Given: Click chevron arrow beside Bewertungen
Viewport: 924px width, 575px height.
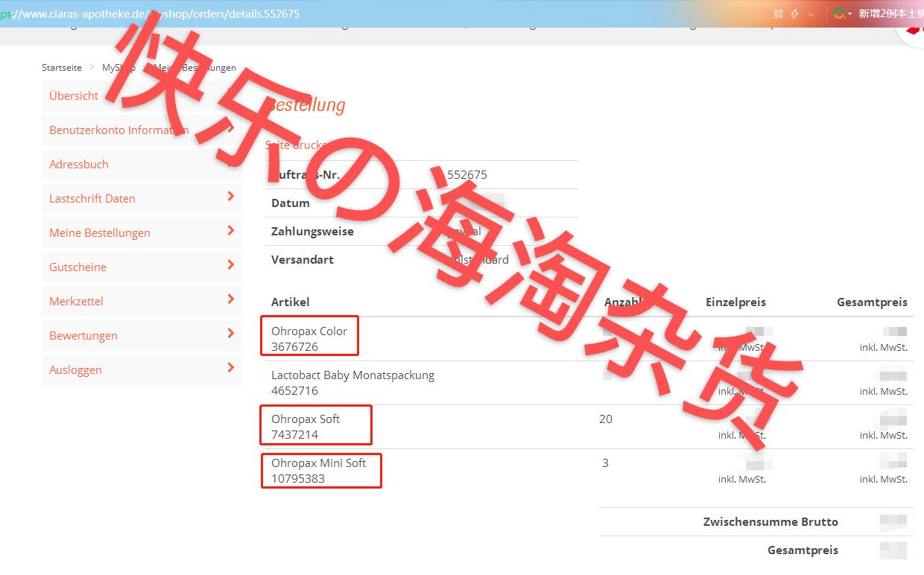Looking at the screenshot, I should (x=230, y=334).
